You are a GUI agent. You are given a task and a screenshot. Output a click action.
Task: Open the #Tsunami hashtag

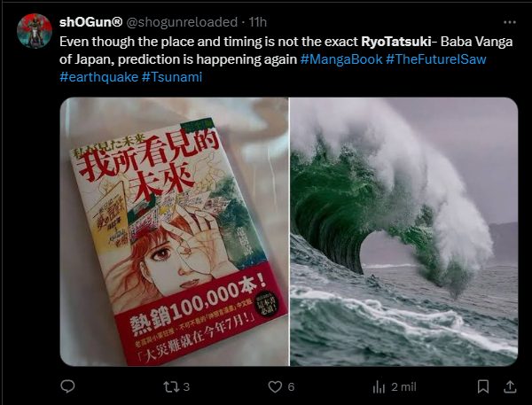coord(172,77)
